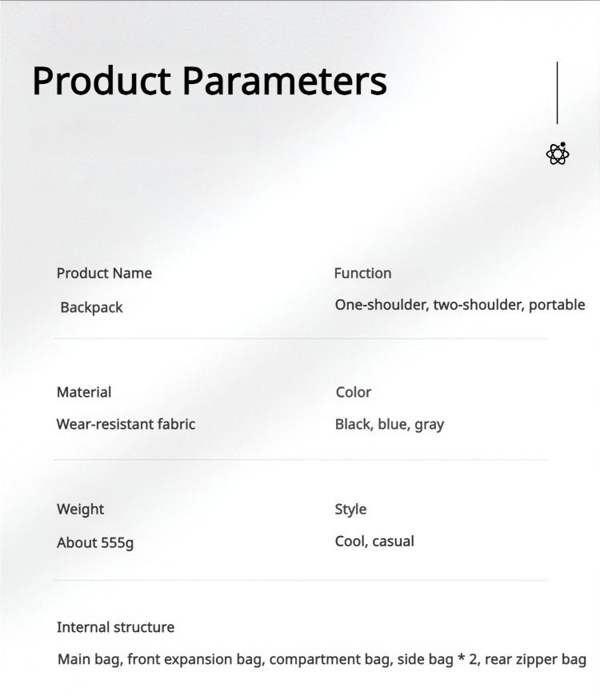The image size is (600, 700).
Task: Click the Main bag, front expansion bag text
Action: coord(160,660)
